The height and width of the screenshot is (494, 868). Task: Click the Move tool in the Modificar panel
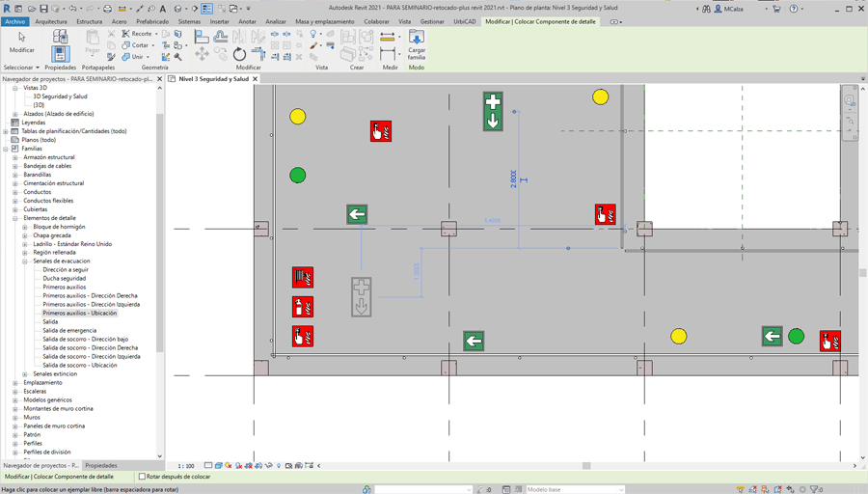[202, 55]
